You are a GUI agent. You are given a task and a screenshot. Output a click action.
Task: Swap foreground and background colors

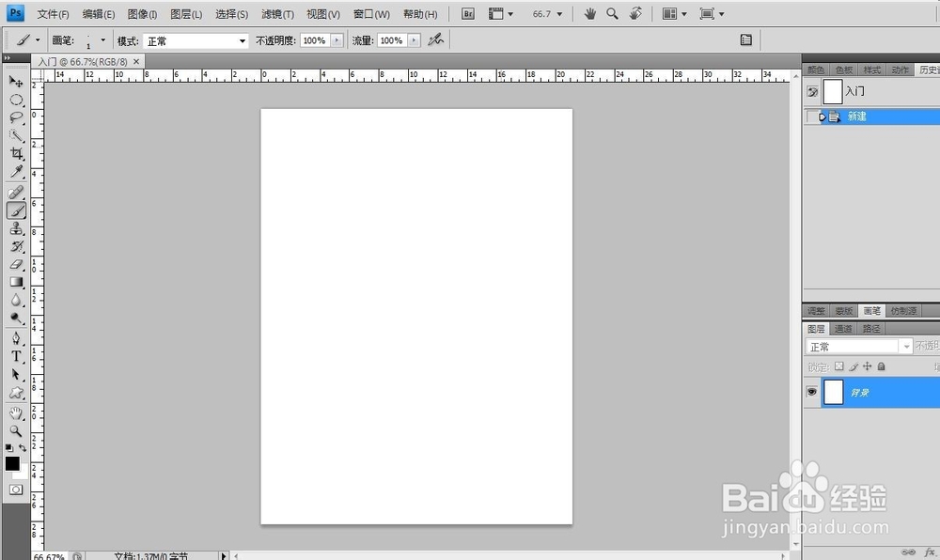23,447
